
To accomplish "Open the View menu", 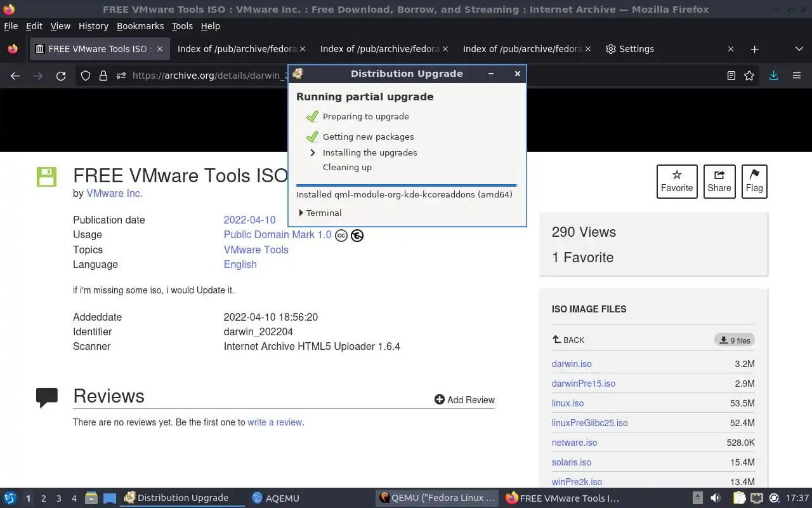I will click(60, 26).
